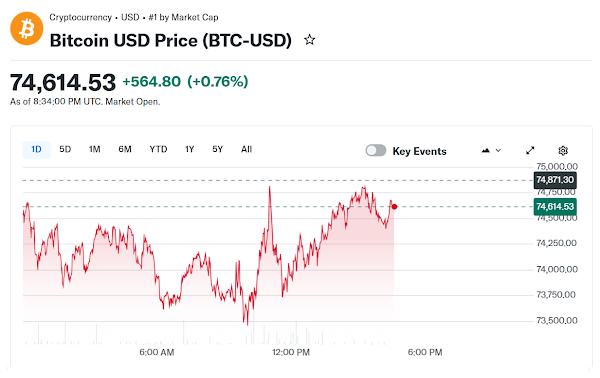Screen dimensions: 600x378
Task: Click the 74,871.30 price label
Action: [555, 180]
